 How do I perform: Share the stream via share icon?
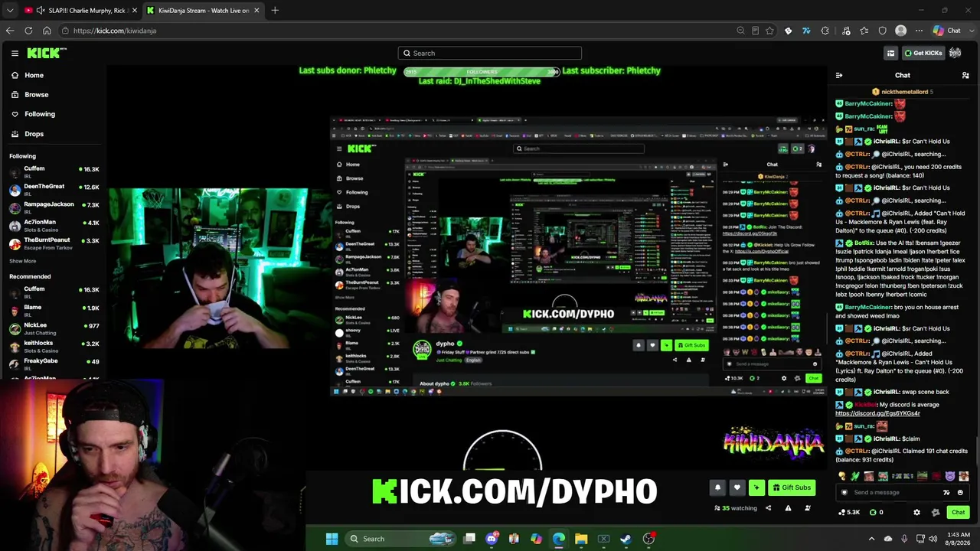768,507
